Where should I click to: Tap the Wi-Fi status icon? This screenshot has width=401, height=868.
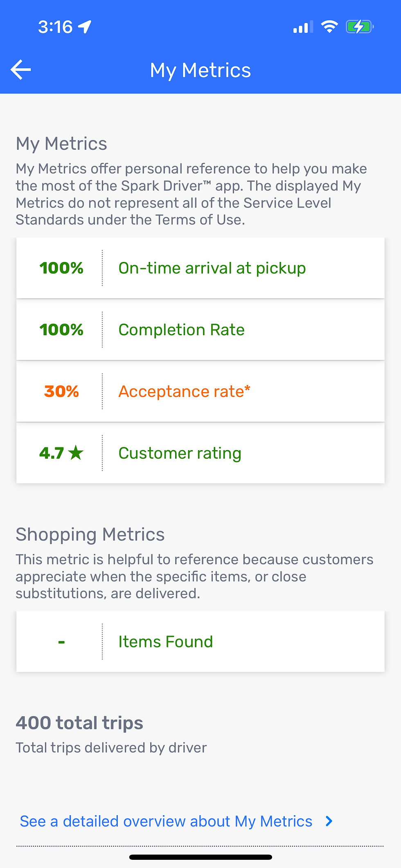pos(329,27)
